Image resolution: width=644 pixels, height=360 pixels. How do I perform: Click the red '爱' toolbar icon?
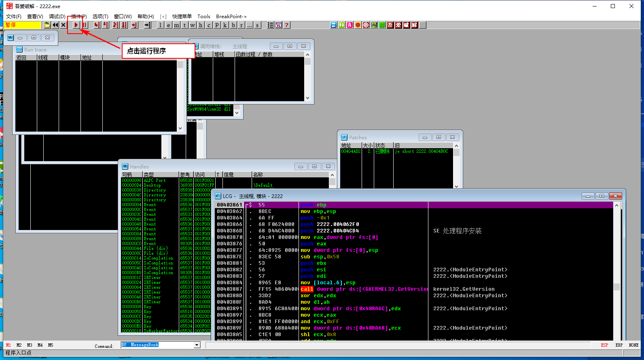tap(398, 25)
